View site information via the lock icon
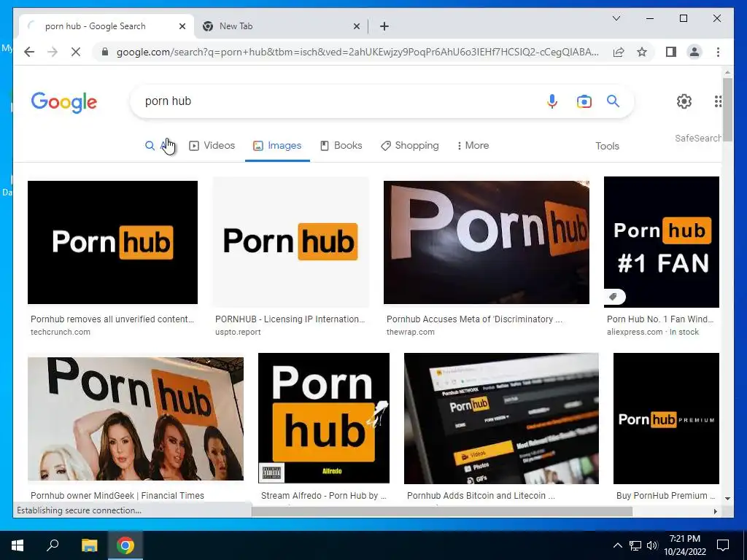 [105, 52]
